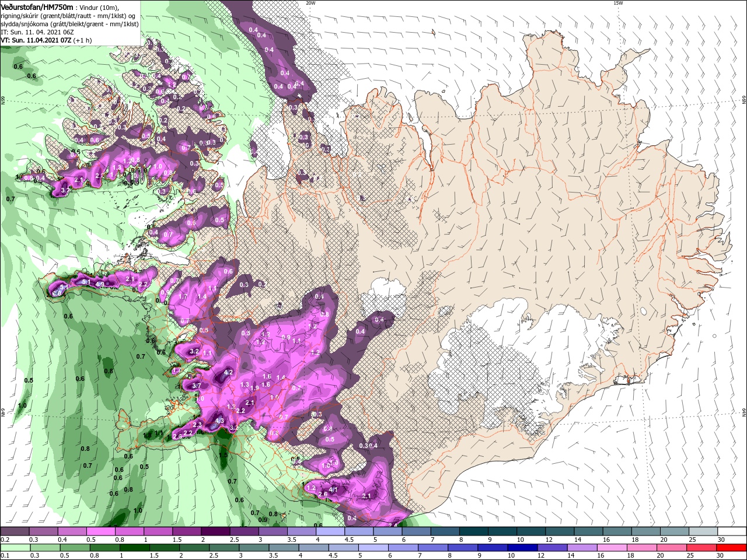This screenshot has width=747, height=560.
Task: Click the '4.1' value near the south coast
Action: click(x=334, y=489)
